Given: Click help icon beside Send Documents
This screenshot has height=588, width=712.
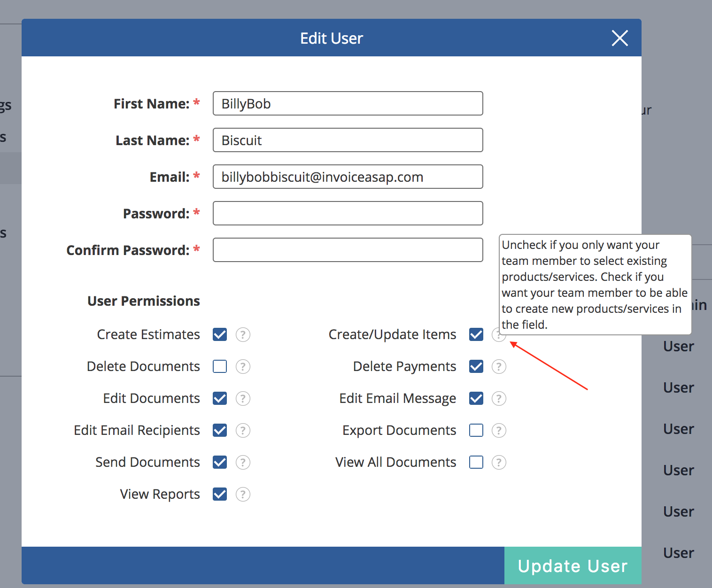Looking at the screenshot, I should 243,462.
